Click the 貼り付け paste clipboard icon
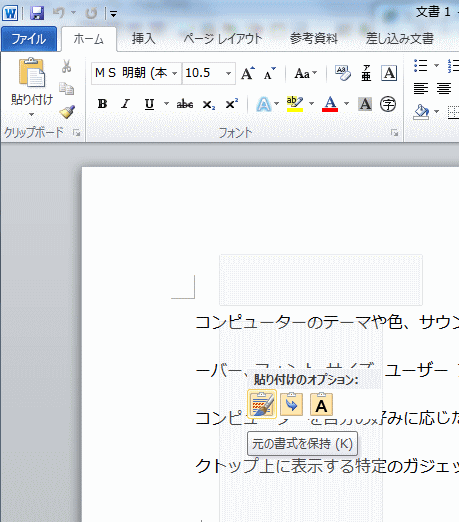Image resolution: width=459 pixels, height=522 pixels. pos(32,72)
